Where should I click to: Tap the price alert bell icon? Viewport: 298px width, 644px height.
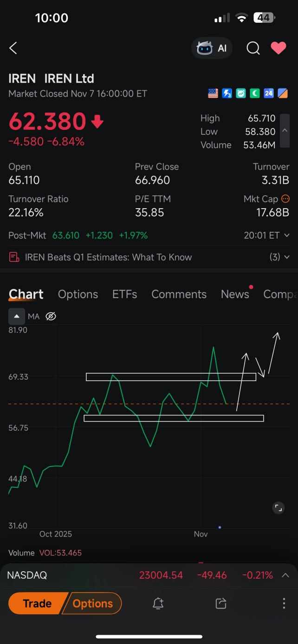[158, 603]
